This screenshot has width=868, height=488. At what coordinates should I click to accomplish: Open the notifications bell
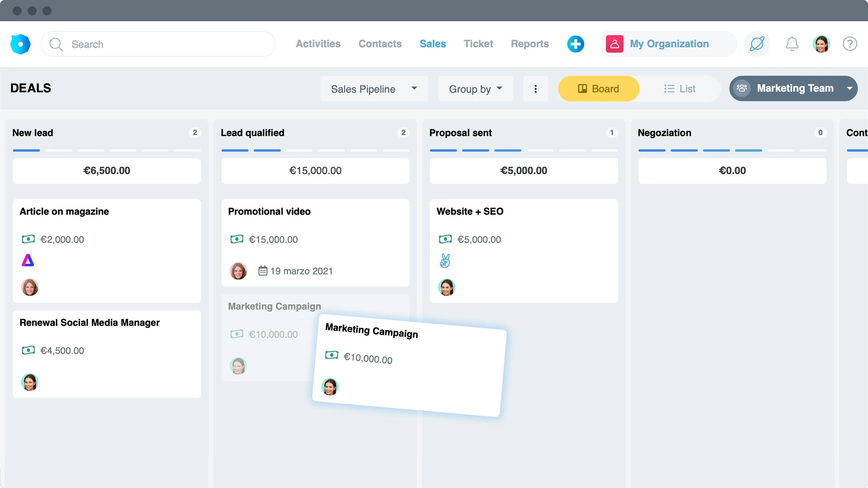tap(792, 44)
